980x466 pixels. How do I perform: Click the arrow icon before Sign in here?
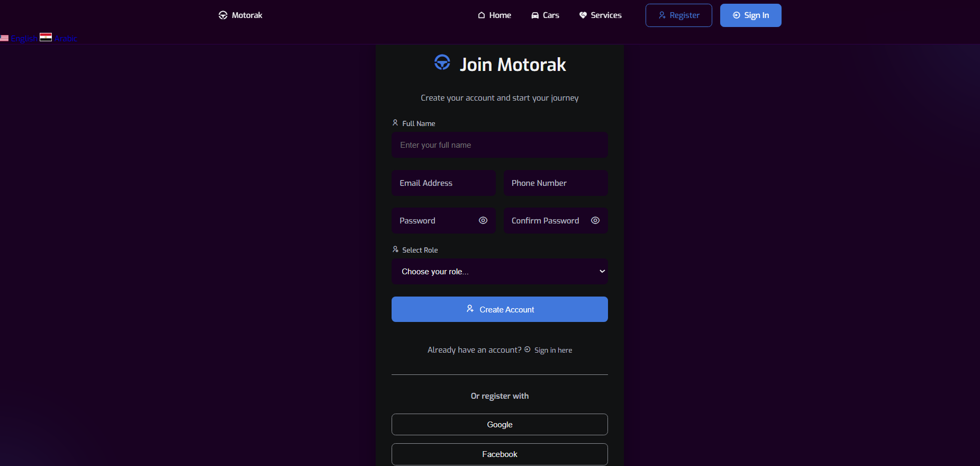[x=527, y=349]
